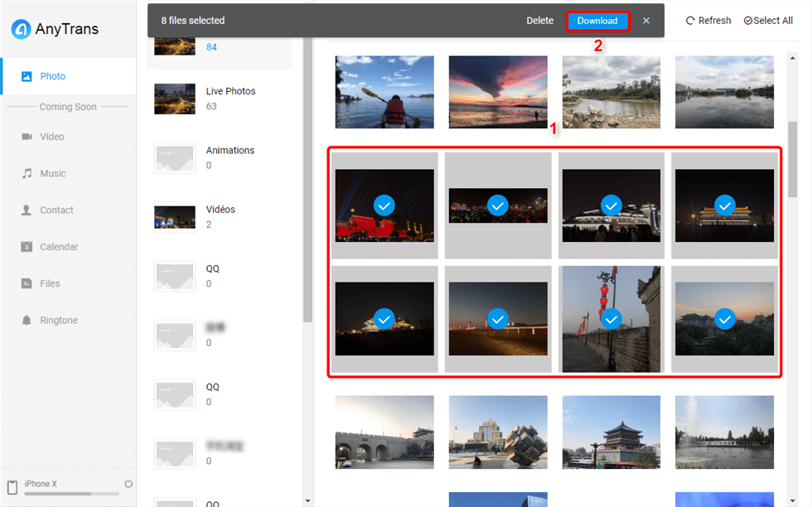Click the photo grid scrollbar down arrow
Screen dimensions: 812x507
(792, 500)
